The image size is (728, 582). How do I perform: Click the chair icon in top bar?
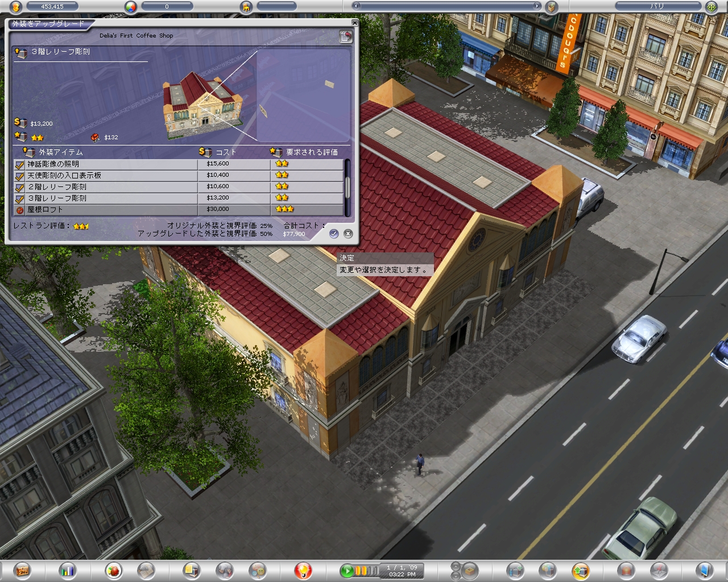coord(246,7)
